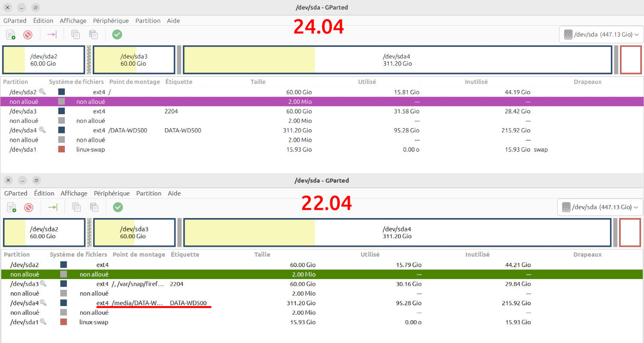Select purple highlighted non alloué row in top window
644x343 pixels.
pyautogui.click(x=322, y=102)
